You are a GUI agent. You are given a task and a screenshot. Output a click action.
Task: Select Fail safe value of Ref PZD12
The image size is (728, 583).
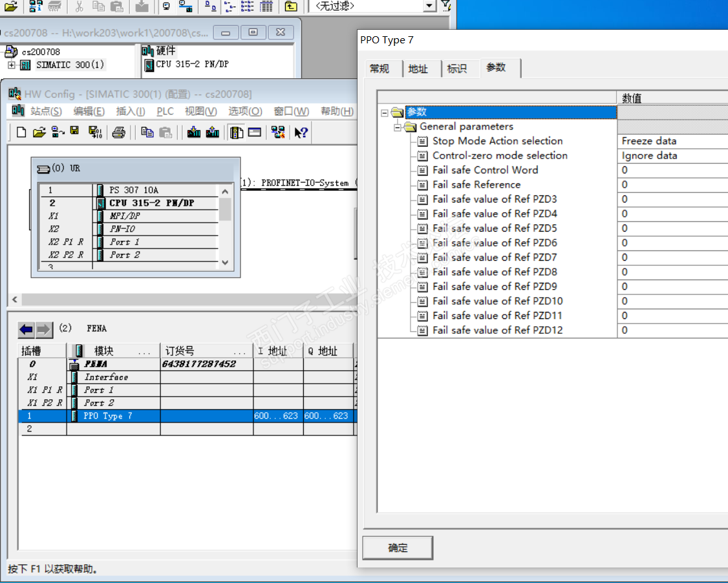[x=497, y=330]
